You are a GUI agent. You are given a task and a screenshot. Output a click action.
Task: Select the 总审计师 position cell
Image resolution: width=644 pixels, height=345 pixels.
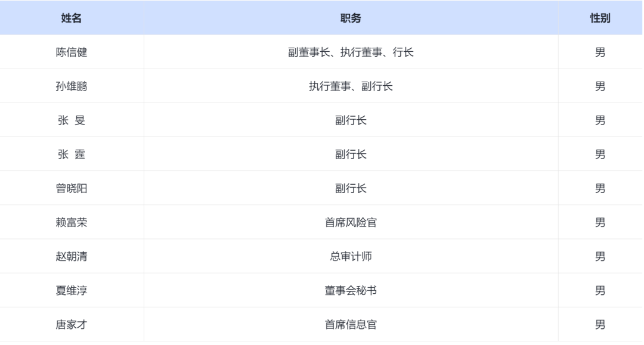(351, 257)
